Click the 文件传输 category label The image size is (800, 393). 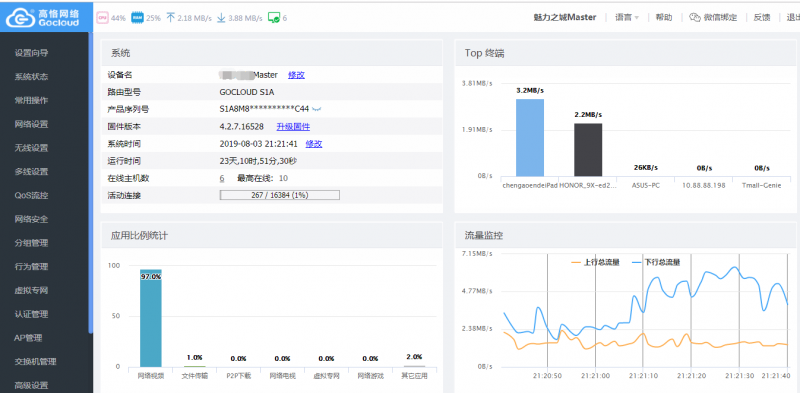194,376
